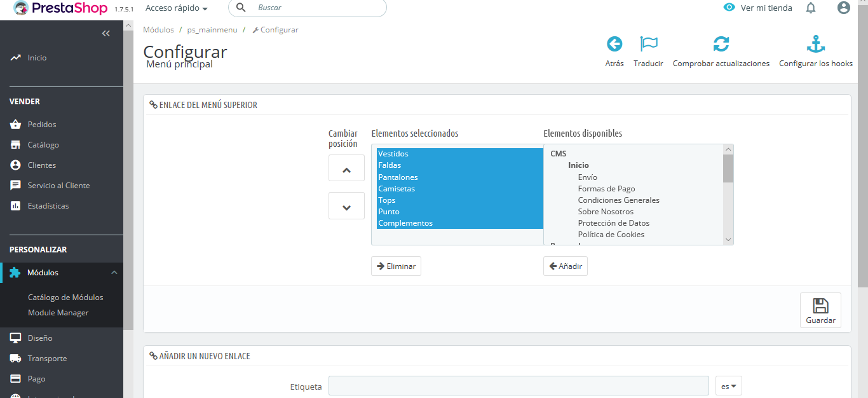Click the eye icon beside Ver mi tienda
This screenshot has height=398, width=868.
click(x=729, y=8)
